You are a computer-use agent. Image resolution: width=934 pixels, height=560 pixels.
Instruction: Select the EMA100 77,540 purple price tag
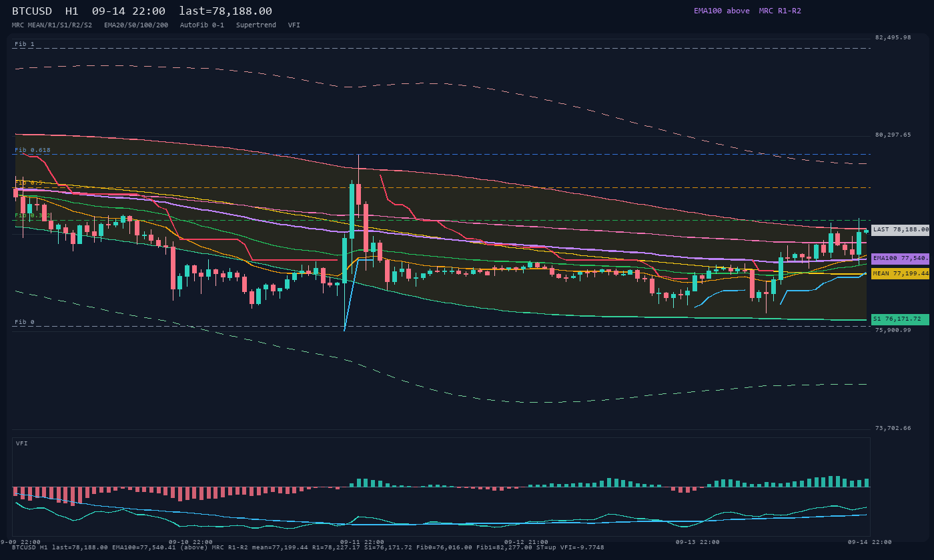point(900,258)
